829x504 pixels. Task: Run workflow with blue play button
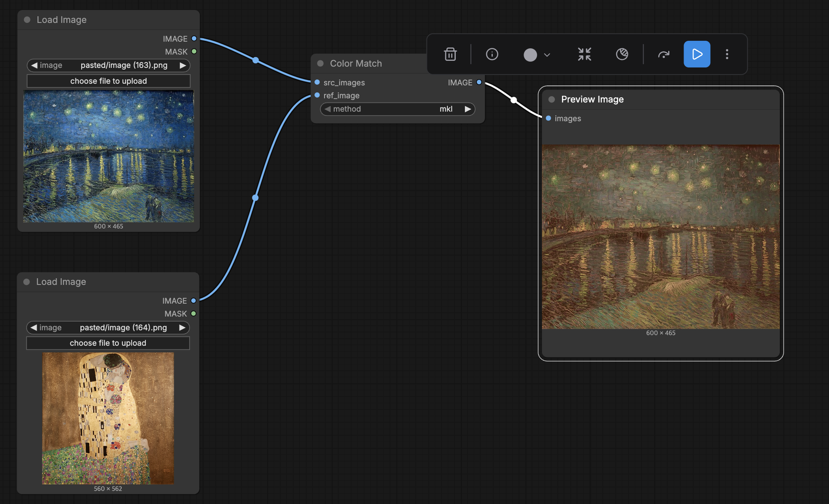[x=697, y=54]
